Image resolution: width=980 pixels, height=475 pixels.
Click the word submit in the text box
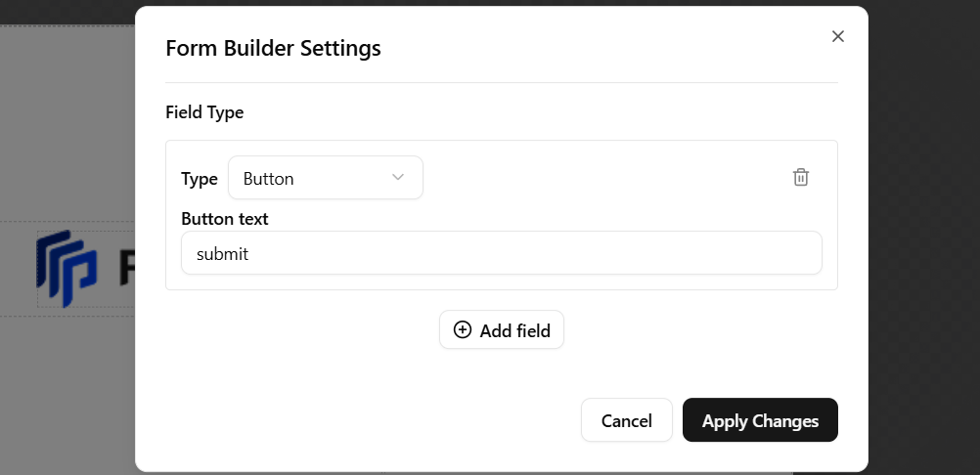222,254
